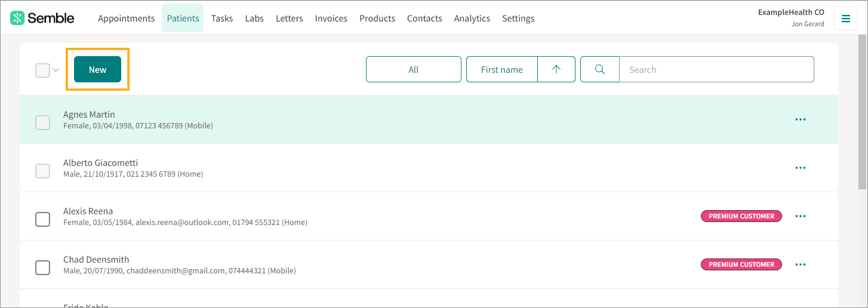Click Agnes Martin's details line

pyautogui.click(x=138, y=126)
